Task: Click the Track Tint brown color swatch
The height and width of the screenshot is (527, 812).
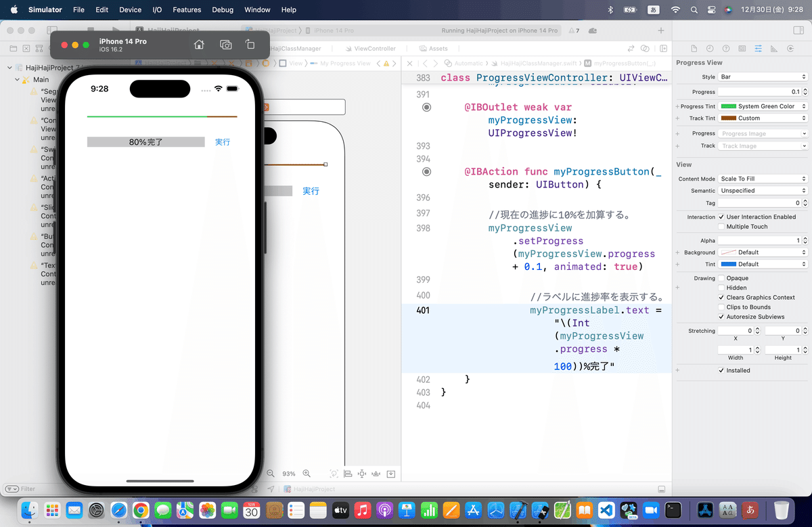Action: tap(728, 118)
